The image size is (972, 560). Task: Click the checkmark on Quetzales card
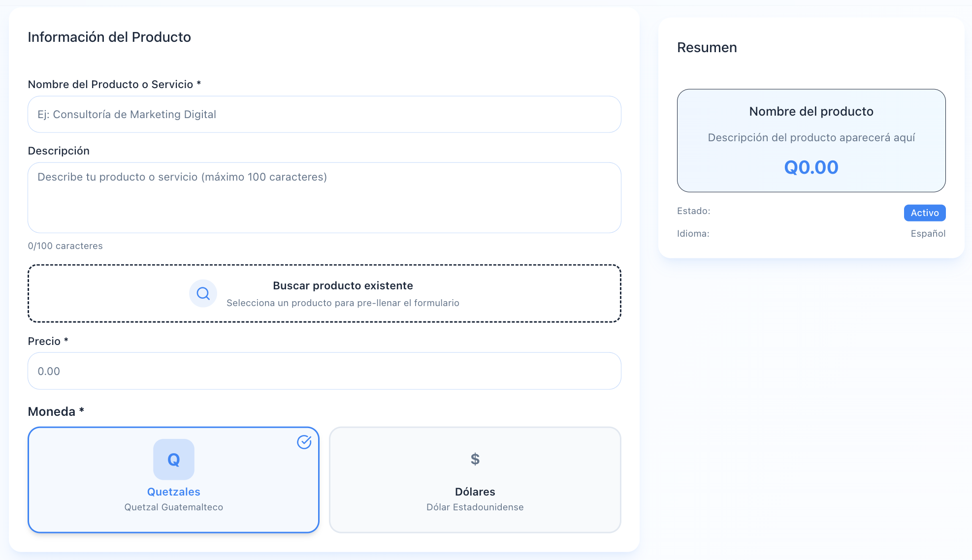point(304,442)
